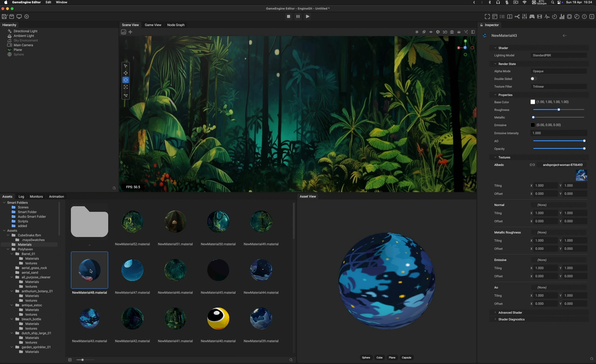Open the pie chart icon in toolbar
Image resolution: width=596 pixels, height=364 pixels.
point(577,17)
